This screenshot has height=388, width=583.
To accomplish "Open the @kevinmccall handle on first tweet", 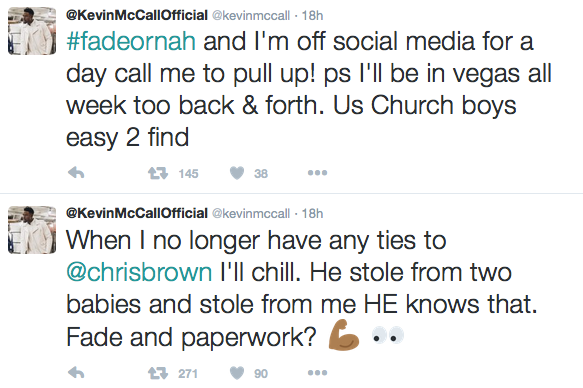I will 251,16.
